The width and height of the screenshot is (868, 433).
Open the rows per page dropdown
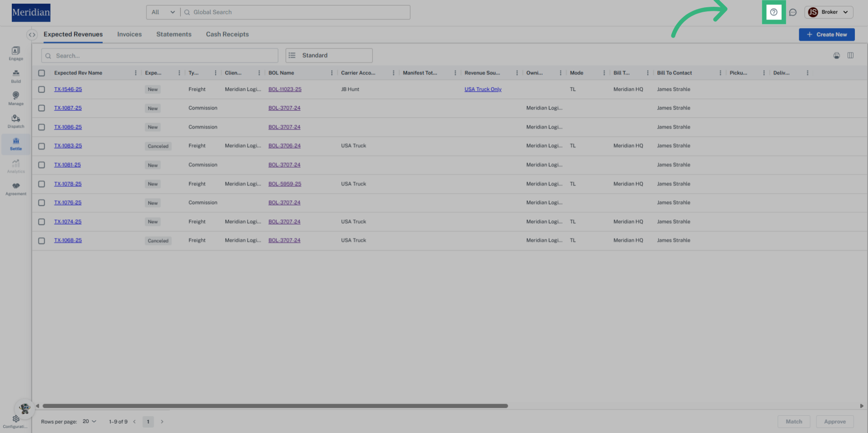[x=90, y=421]
